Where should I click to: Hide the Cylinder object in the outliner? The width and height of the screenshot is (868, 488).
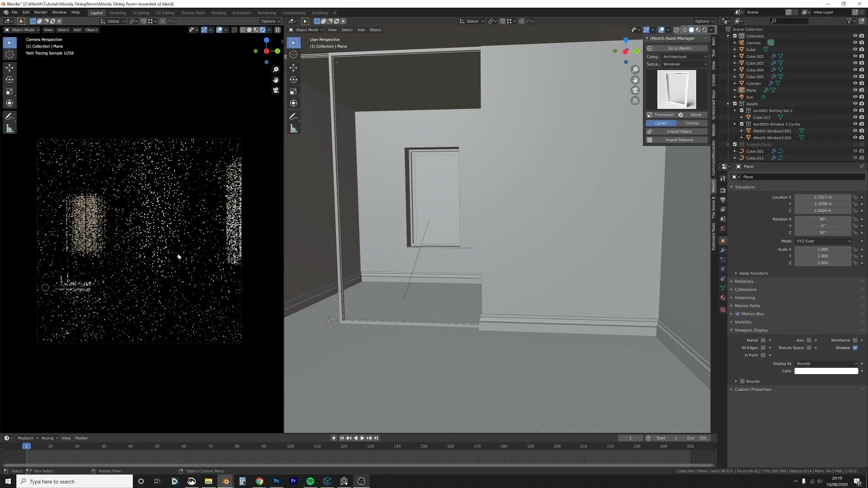pos(855,84)
